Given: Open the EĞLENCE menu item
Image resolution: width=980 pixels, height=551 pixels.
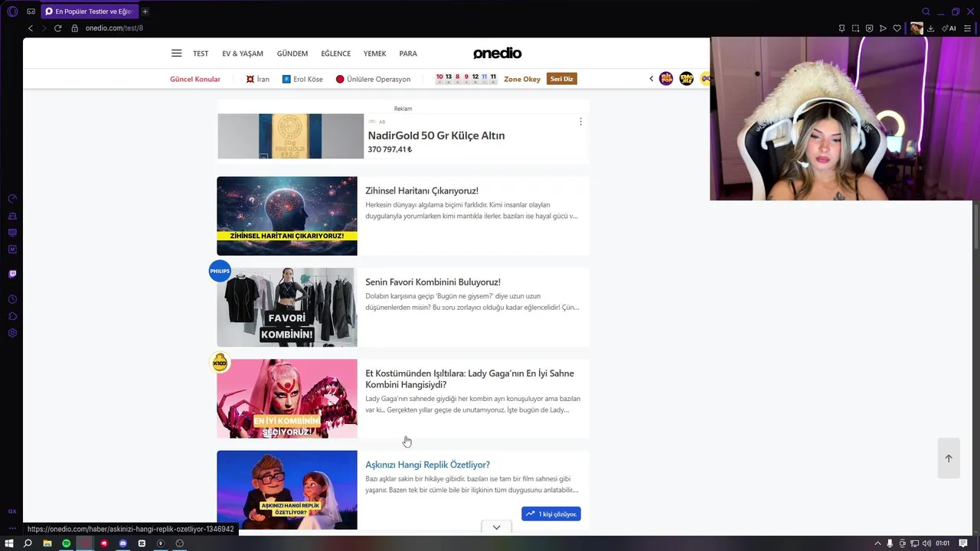Looking at the screenshot, I should pyautogui.click(x=336, y=54).
